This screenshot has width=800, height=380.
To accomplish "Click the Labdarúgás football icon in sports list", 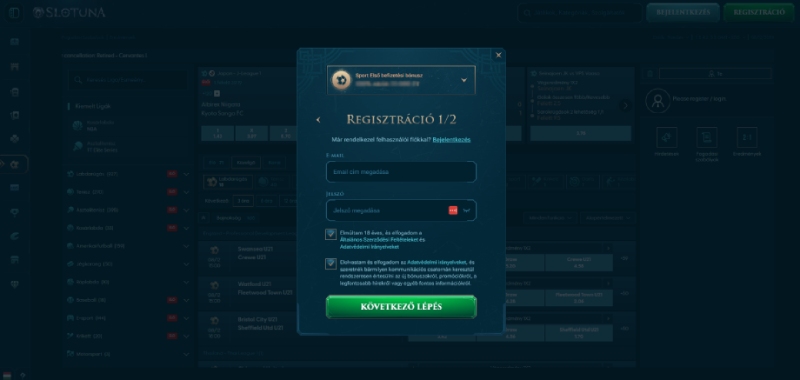I will click(x=70, y=174).
